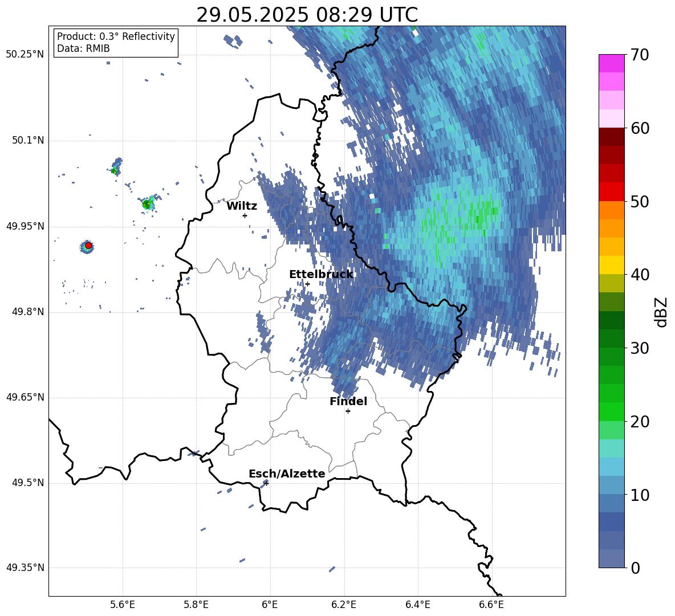Click the 50.25°N latitude label

pyautogui.click(x=25, y=55)
